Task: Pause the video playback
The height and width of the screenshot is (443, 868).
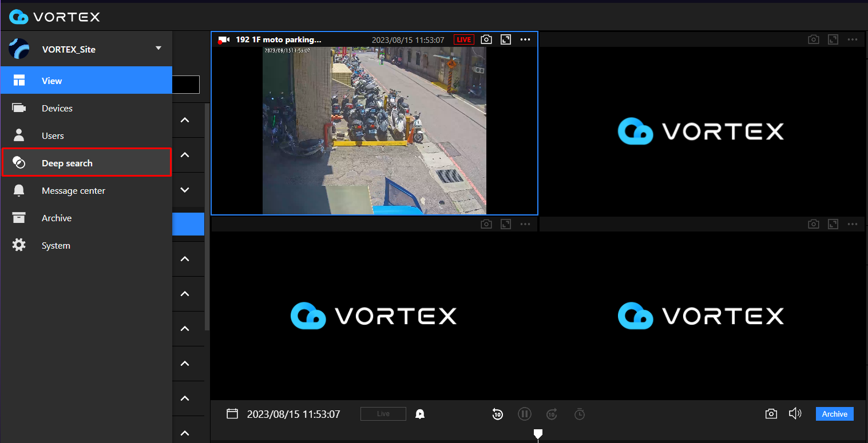Action: (x=525, y=414)
